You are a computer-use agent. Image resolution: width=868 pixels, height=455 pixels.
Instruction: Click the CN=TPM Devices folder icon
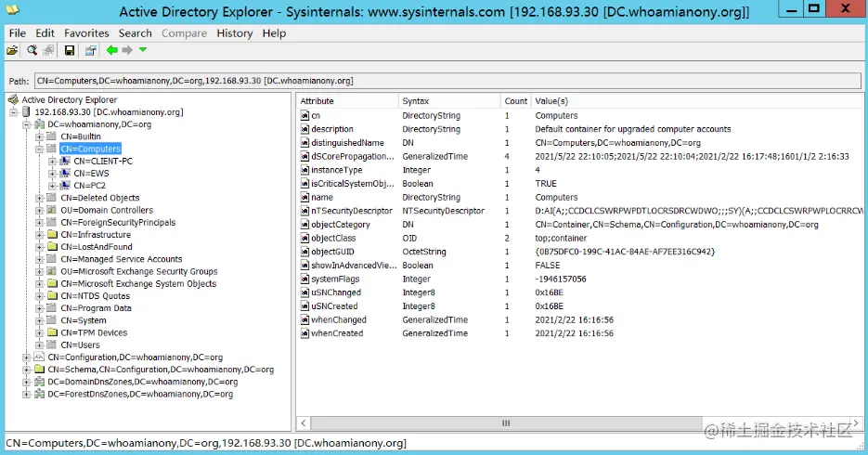(x=52, y=332)
